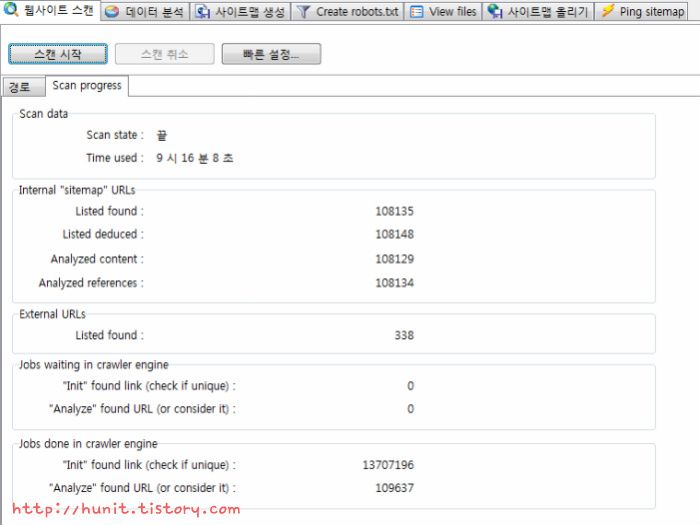Click the list icon beside View files
The height and width of the screenshot is (525, 700).
[417, 12]
